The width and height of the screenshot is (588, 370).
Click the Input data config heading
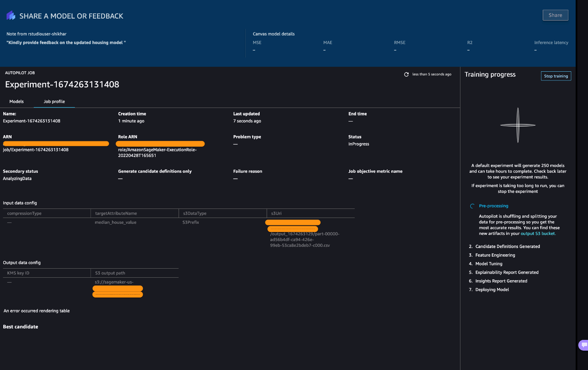(20, 203)
